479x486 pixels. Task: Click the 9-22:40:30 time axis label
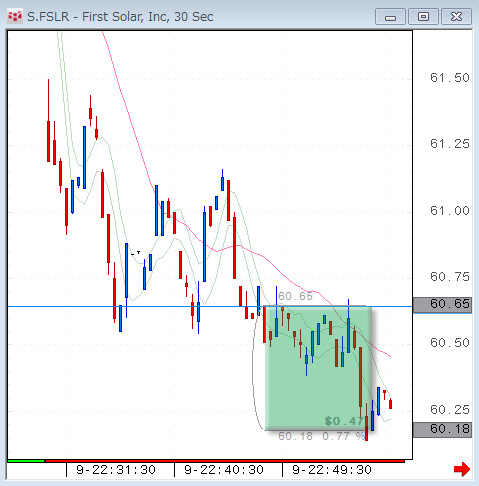coord(224,470)
